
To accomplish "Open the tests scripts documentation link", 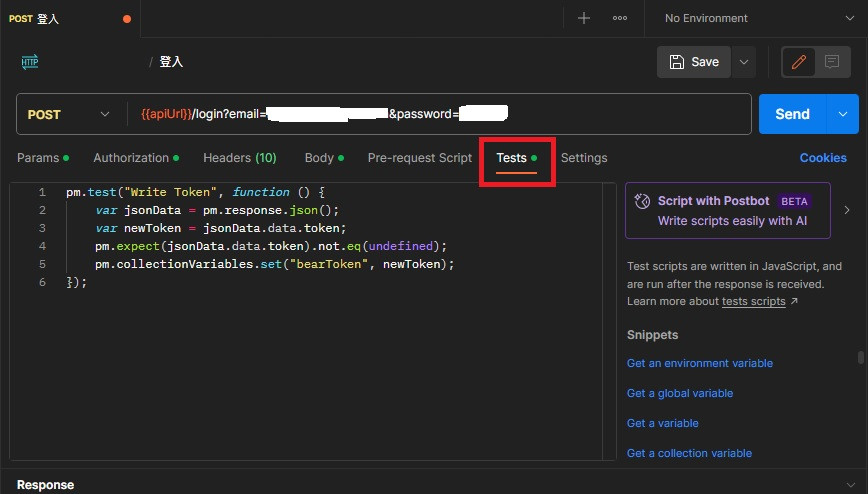I will pos(753,301).
